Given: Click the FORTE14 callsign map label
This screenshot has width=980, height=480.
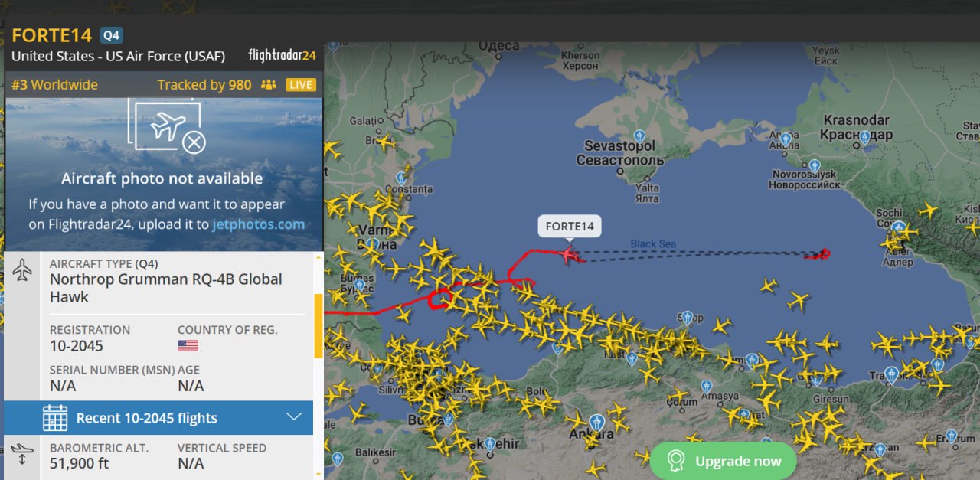Looking at the screenshot, I should point(570,227).
